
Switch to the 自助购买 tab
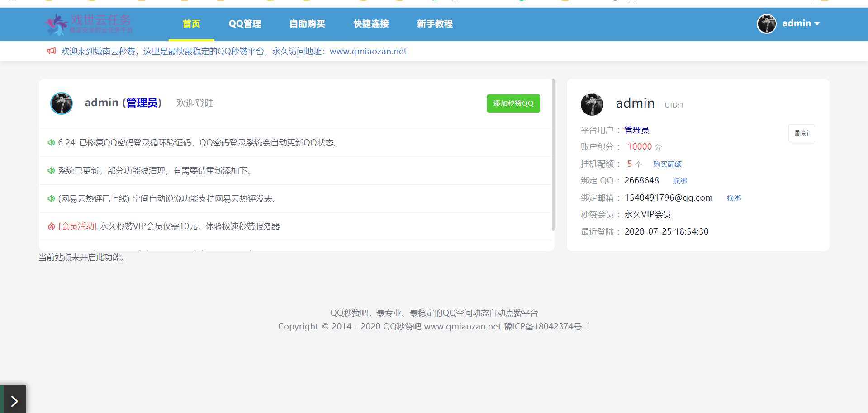click(x=308, y=24)
